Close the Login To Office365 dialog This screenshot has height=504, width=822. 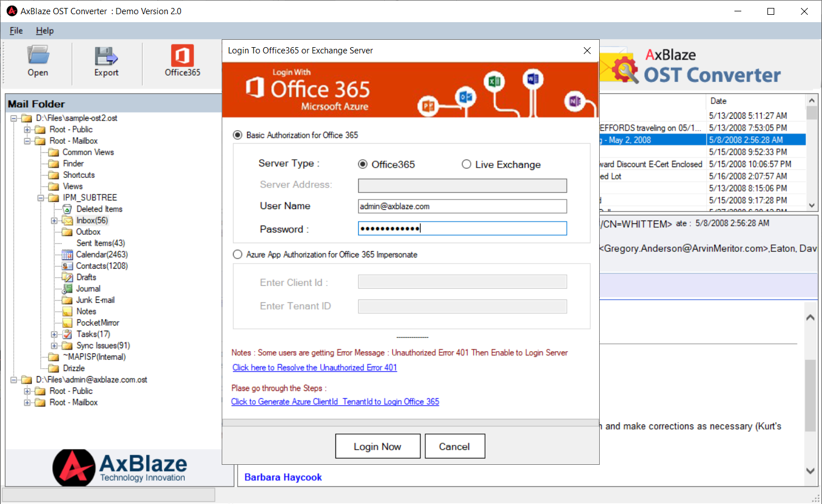pos(587,51)
